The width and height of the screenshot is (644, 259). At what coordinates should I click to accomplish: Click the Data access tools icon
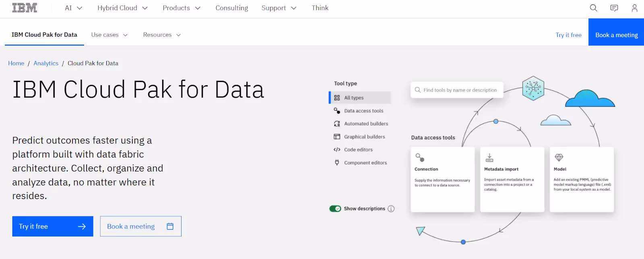pyautogui.click(x=337, y=111)
